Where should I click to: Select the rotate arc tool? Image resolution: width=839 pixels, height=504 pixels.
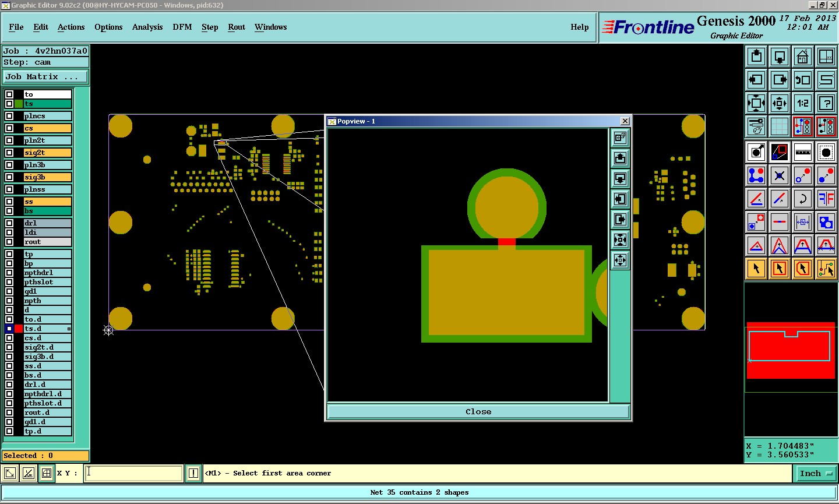pyautogui.click(x=803, y=199)
